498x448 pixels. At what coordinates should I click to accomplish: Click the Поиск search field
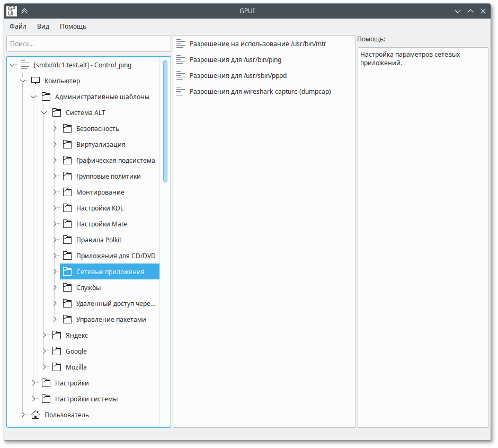[x=88, y=43]
